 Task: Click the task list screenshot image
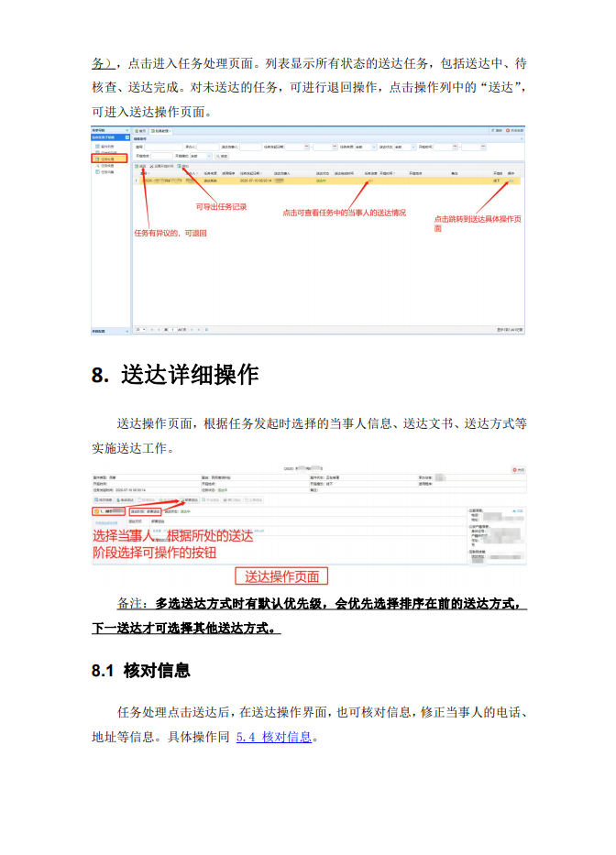308,230
